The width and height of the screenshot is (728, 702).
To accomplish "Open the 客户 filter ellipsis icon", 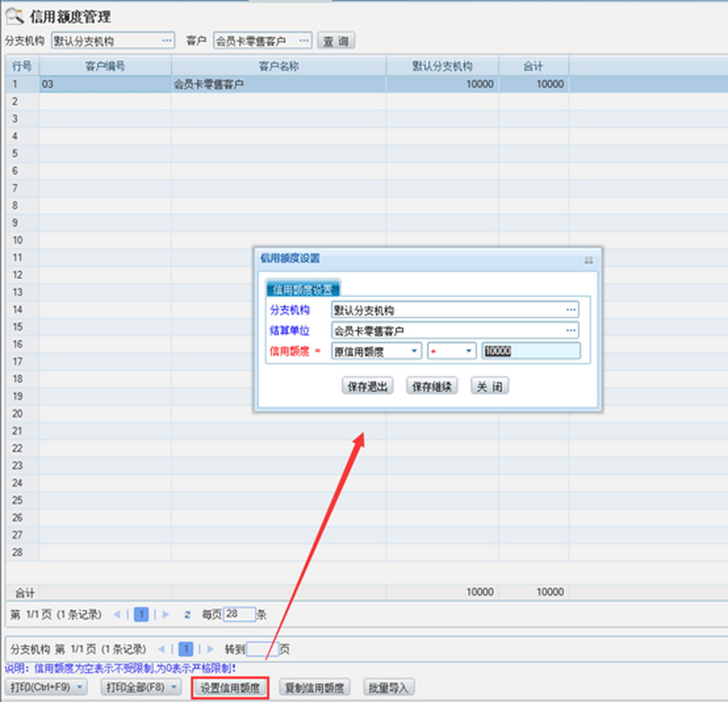I will (304, 41).
